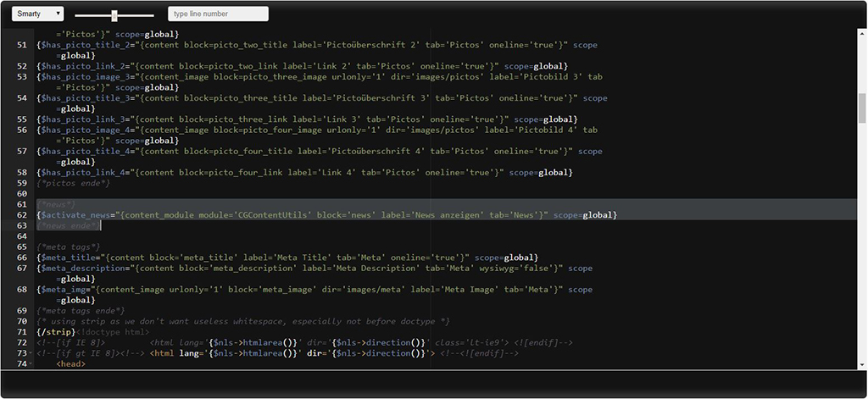
Task: Click the {*meta tags*} comment on line 65
Action: 68,247
